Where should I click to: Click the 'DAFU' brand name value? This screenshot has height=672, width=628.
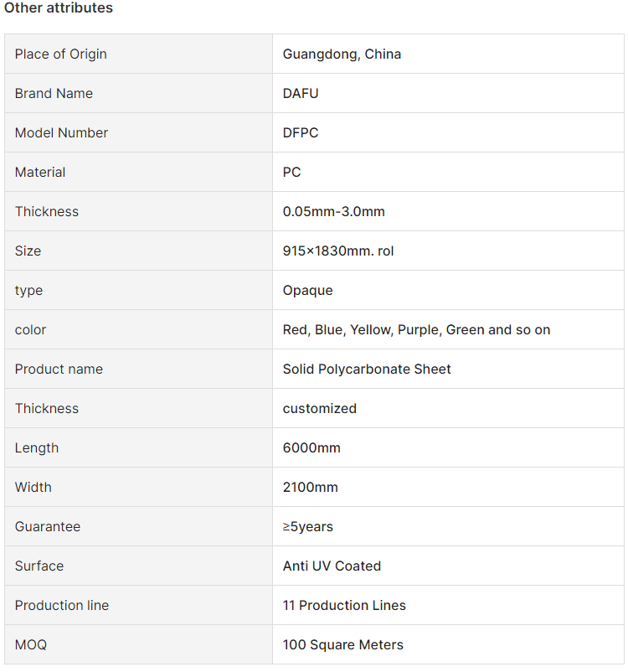301,94
